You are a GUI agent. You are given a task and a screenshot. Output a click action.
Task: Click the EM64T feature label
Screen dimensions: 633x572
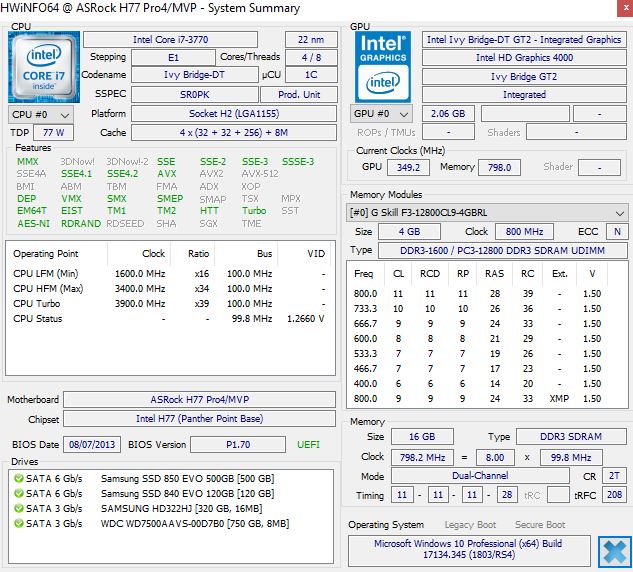[x=32, y=211]
